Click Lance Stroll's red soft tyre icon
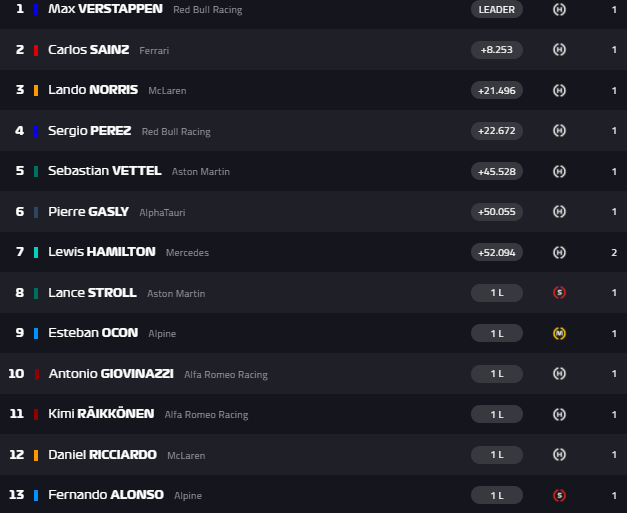The width and height of the screenshot is (627, 513). click(x=560, y=293)
